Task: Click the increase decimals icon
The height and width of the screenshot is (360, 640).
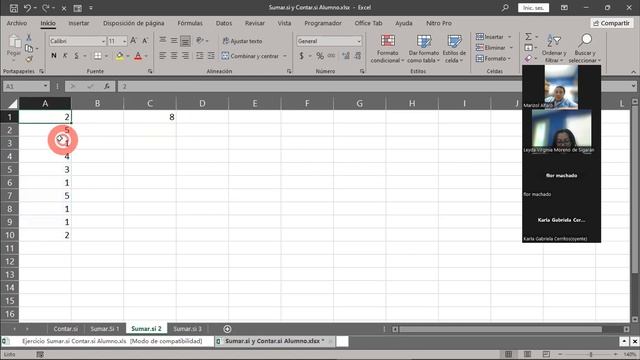Action: tap(346, 56)
